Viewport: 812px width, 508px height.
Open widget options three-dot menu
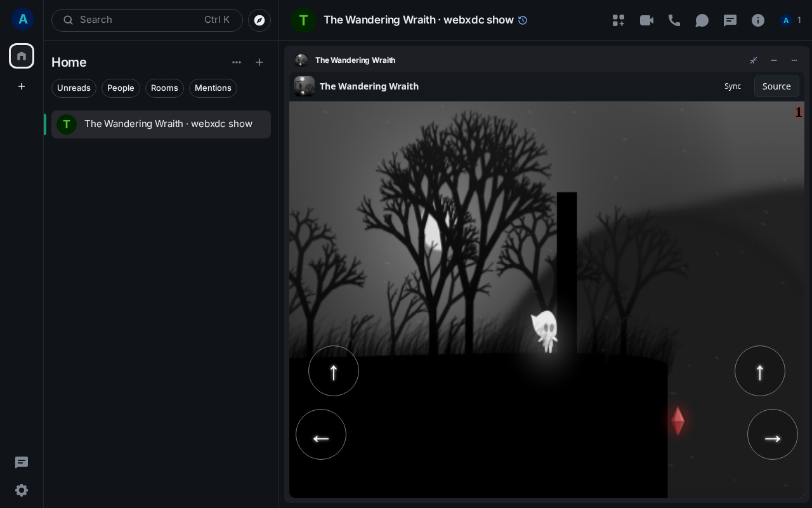click(x=794, y=60)
